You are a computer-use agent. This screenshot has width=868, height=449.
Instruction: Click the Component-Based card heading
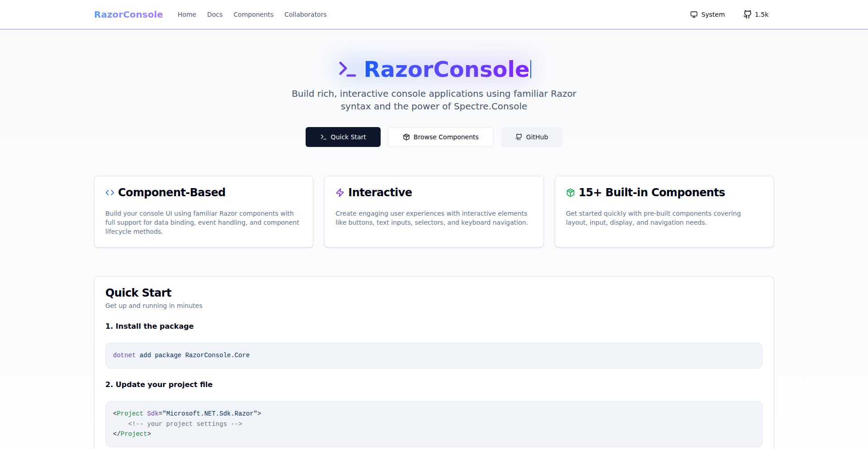pos(172,193)
